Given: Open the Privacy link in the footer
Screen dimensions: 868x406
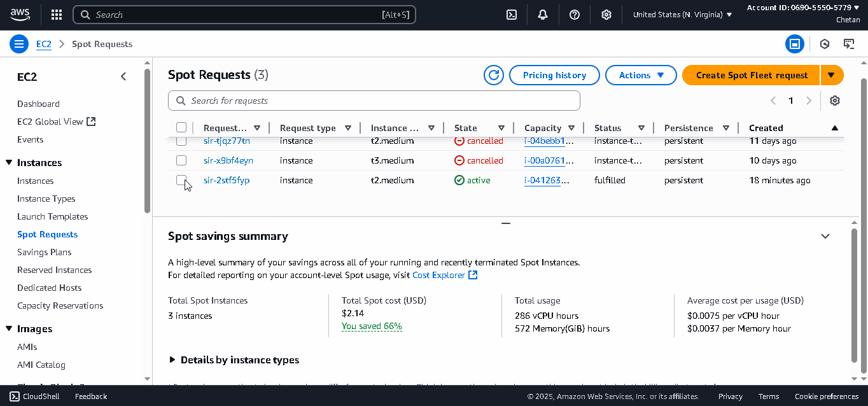Looking at the screenshot, I should pyautogui.click(x=731, y=396).
